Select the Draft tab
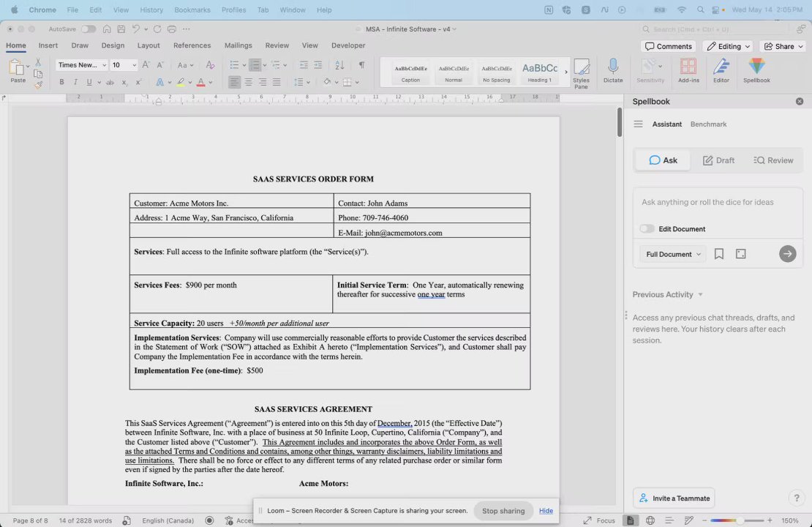812x527 pixels. [x=718, y=160]
